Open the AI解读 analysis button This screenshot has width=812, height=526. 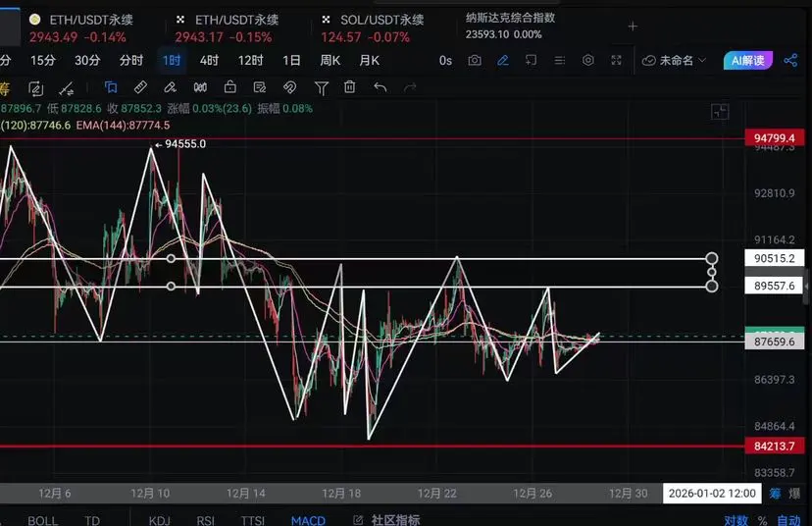click(748, 61)
